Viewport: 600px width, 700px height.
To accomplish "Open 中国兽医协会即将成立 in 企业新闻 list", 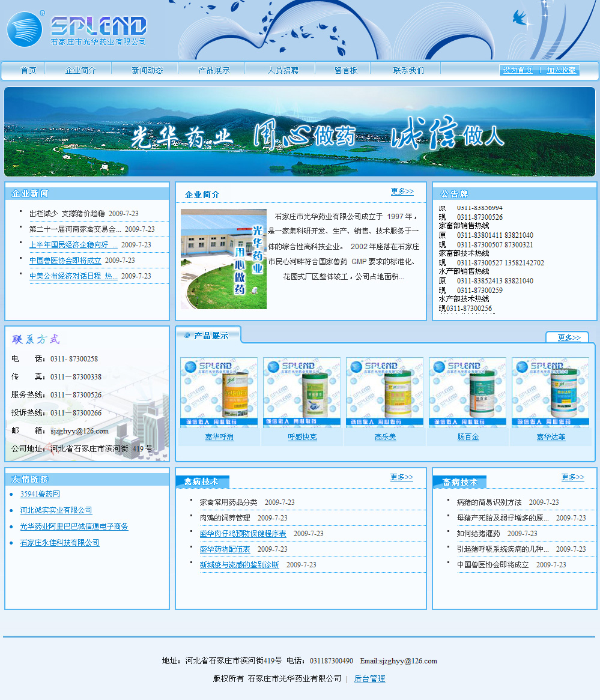I will [65, 261].
